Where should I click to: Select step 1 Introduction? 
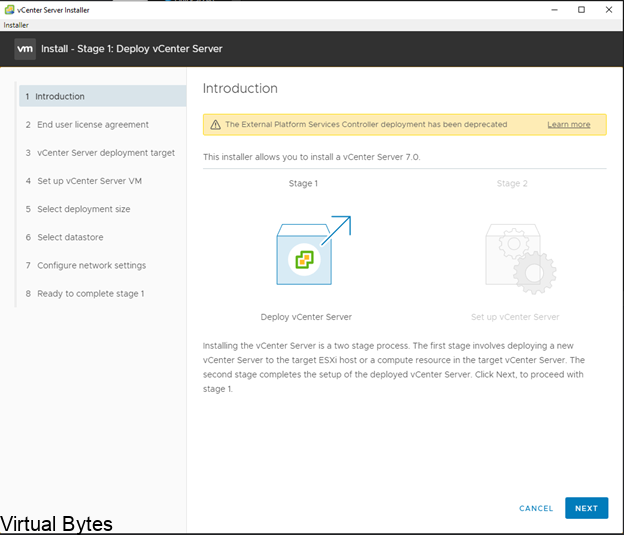(x=103, y=96)
